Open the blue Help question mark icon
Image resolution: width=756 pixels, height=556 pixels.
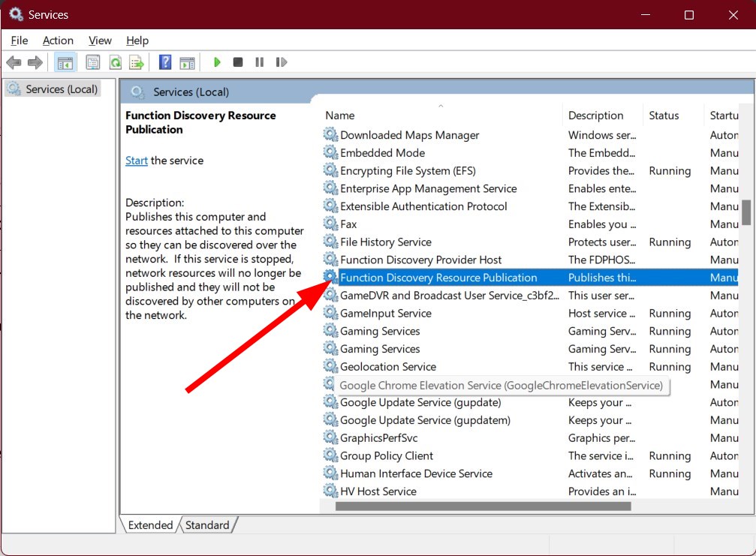tap(165, 62)
